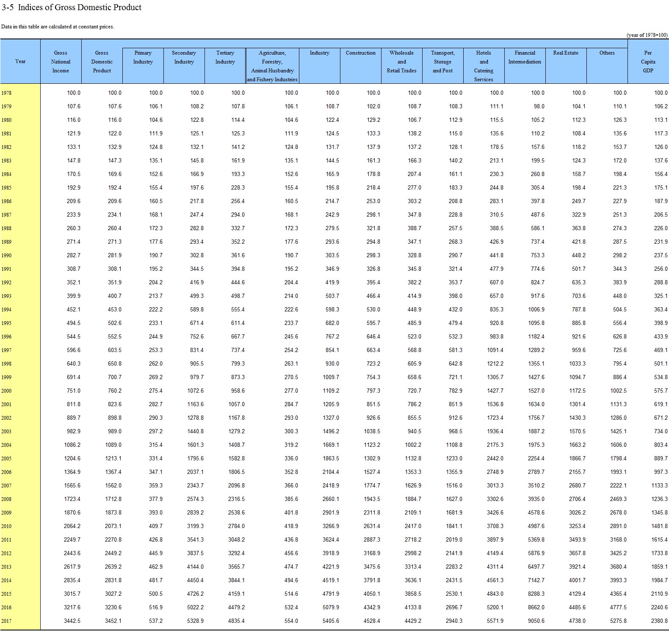Click the 'Gross National Income' column header

coord(61,61)
